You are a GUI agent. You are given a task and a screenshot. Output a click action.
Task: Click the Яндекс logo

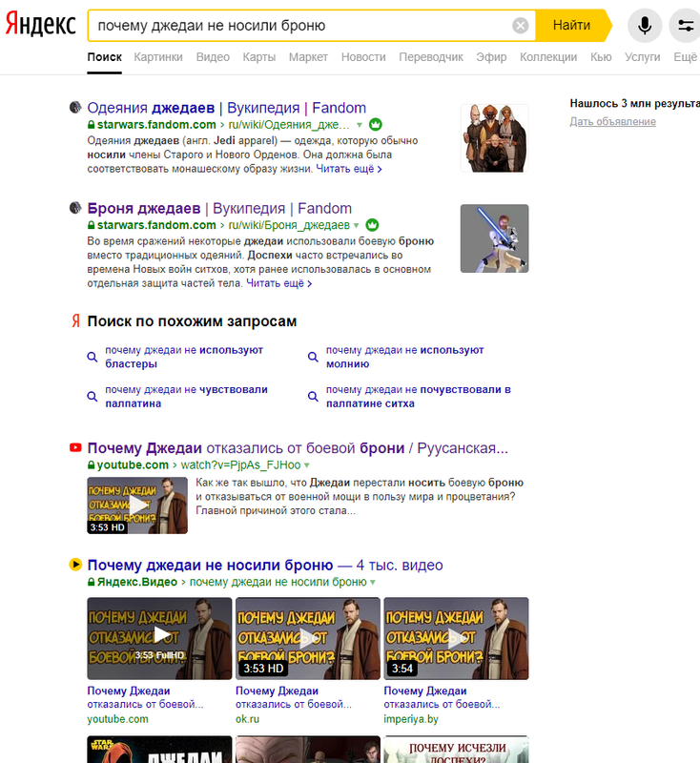click(x=41, y=25)
